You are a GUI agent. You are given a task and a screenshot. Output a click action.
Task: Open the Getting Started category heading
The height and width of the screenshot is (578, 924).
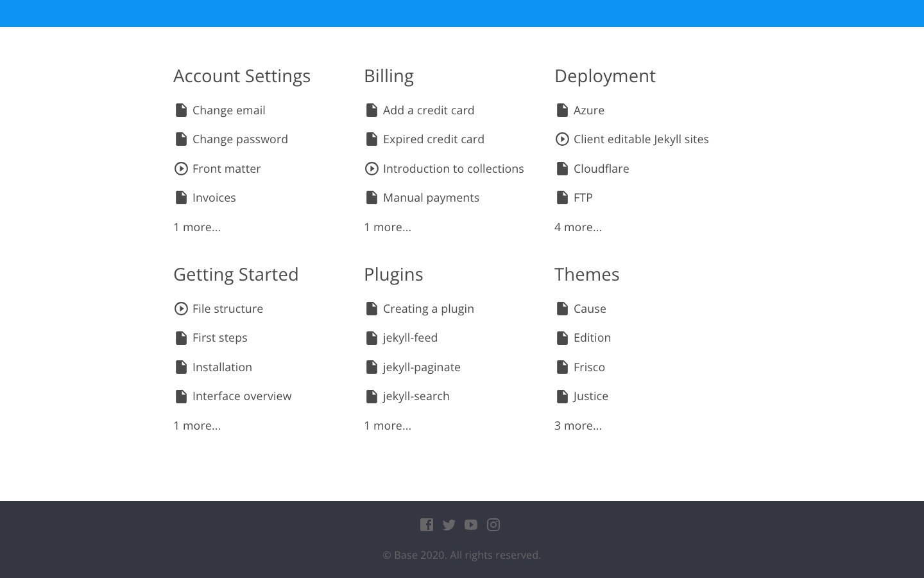[x=236, y=275]
